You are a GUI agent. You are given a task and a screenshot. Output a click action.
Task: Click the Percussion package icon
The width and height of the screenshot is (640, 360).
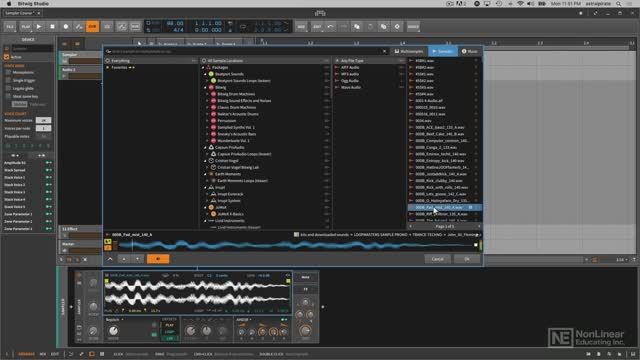(x=213, y=121)
